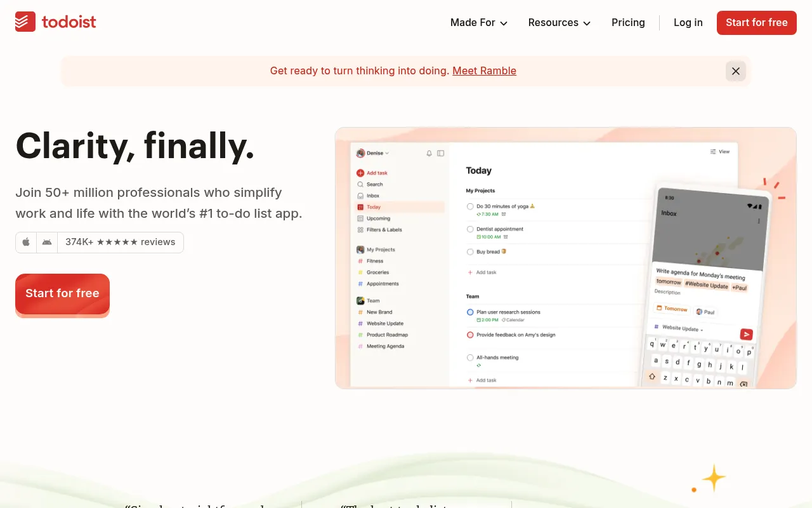Open the Denise account dropdown
This screenshot has width=812, height=508.
click(x=372, y=153)
